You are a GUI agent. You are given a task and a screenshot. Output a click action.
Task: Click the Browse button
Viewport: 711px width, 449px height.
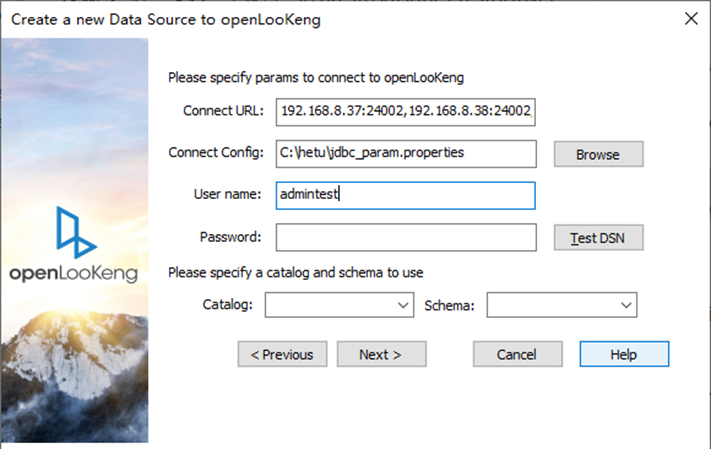click(598, 154)
